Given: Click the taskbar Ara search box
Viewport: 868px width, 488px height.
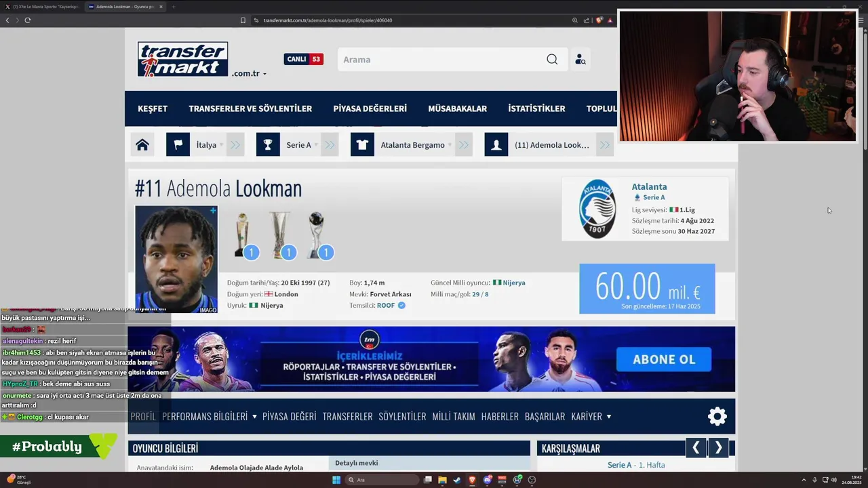Looking at the screenshot, I should (x=382, y=480).
